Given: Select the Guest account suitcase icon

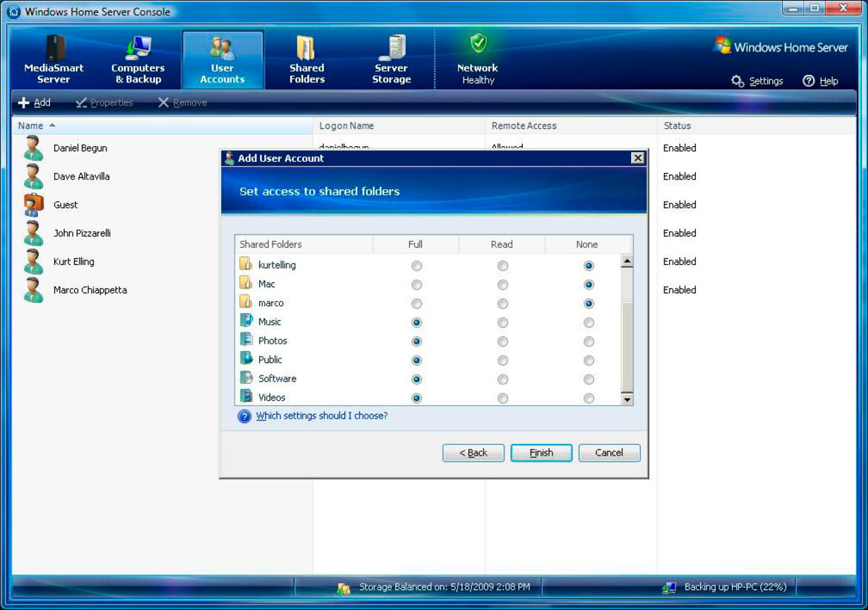Looking at the screenshot, I should point(33,205).
